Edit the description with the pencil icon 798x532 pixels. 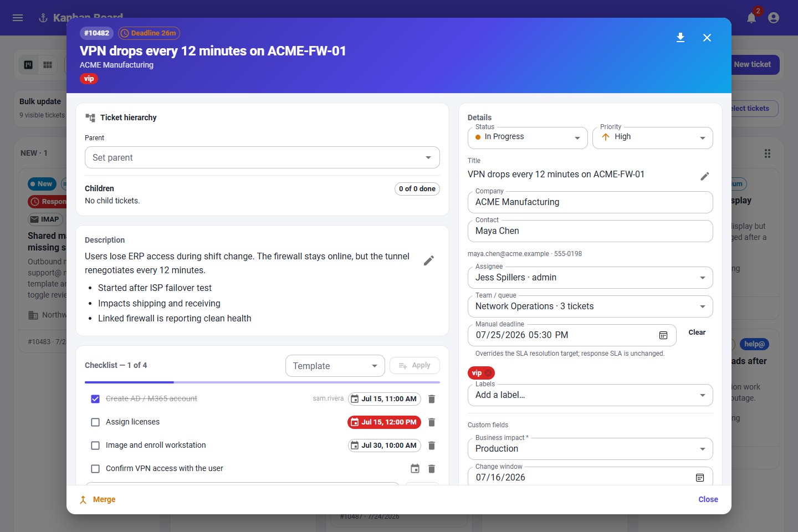429,260
